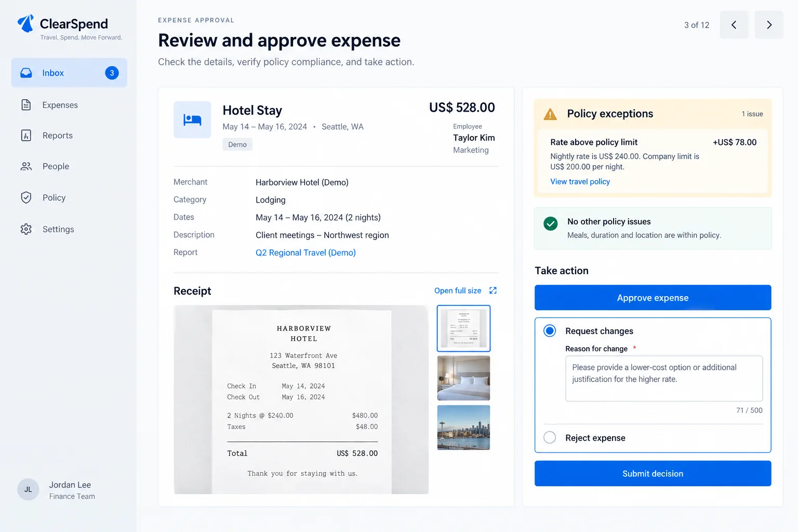Go to the previous expense

[734, 25]
